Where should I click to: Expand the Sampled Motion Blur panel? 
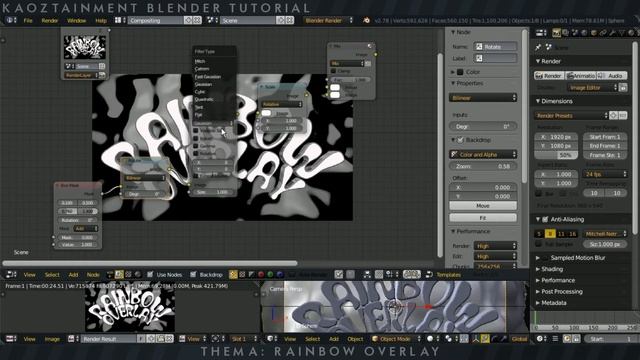tap(538, 258)
